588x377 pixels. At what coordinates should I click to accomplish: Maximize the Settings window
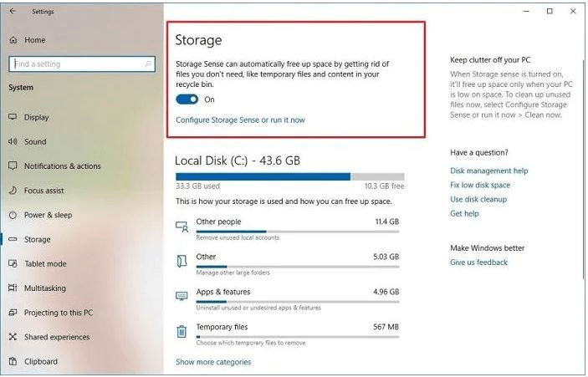[550, 11]
